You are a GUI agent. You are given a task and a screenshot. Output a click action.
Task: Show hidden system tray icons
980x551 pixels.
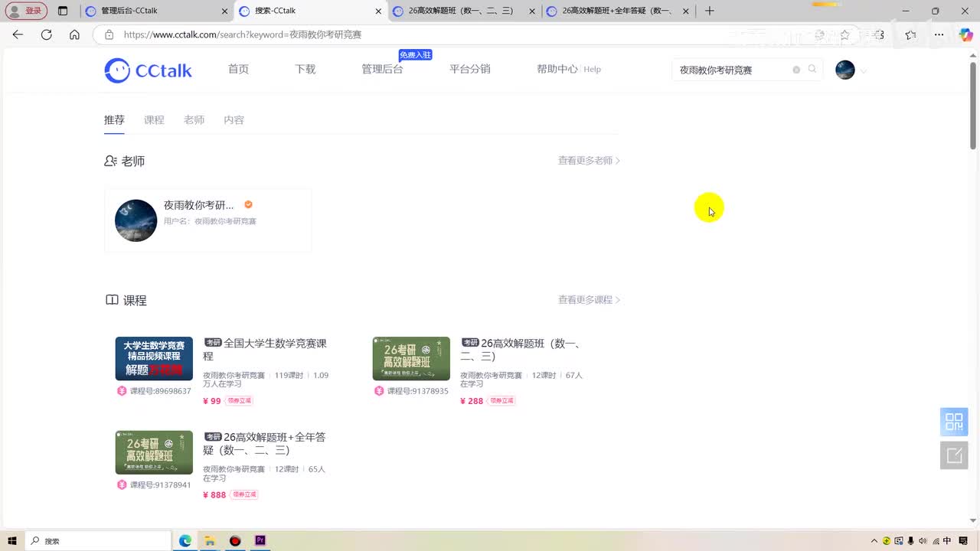click(874, 541)
